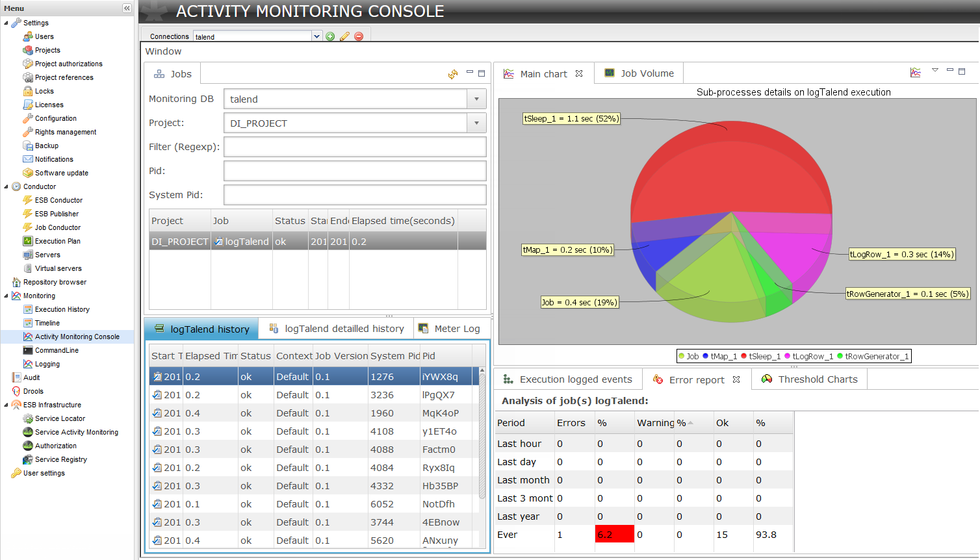The width and height of the screenshot is (980, 560).
Task: Click the green add connection icon
Action: 330,36
